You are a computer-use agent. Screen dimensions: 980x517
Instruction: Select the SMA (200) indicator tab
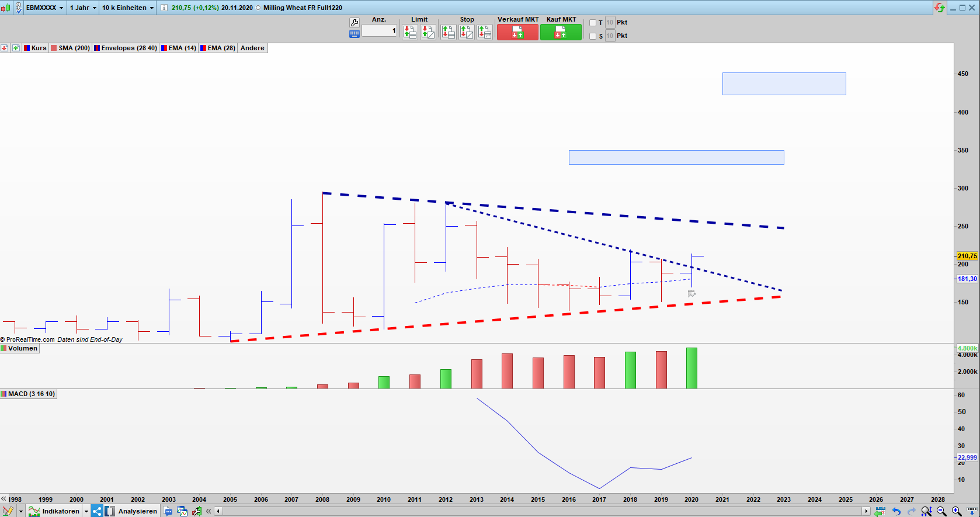pos(71,48)
